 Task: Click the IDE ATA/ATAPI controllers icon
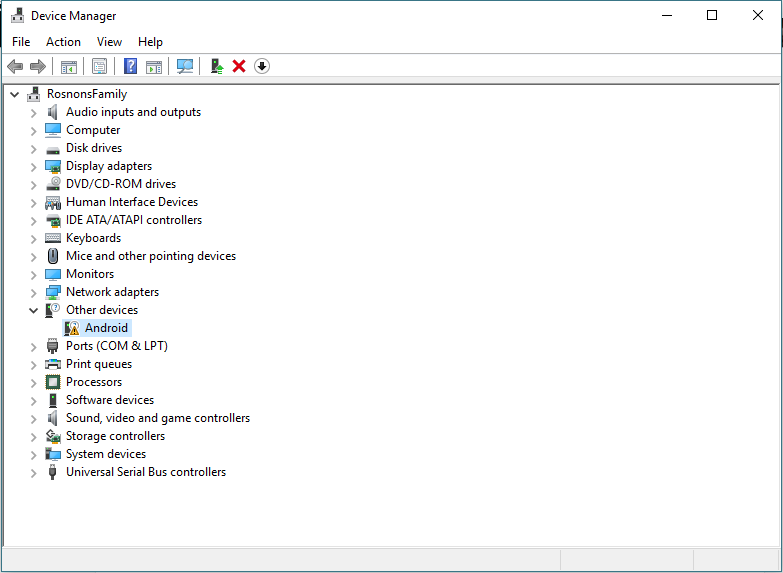pyautogui.click(x=53, y=220)
